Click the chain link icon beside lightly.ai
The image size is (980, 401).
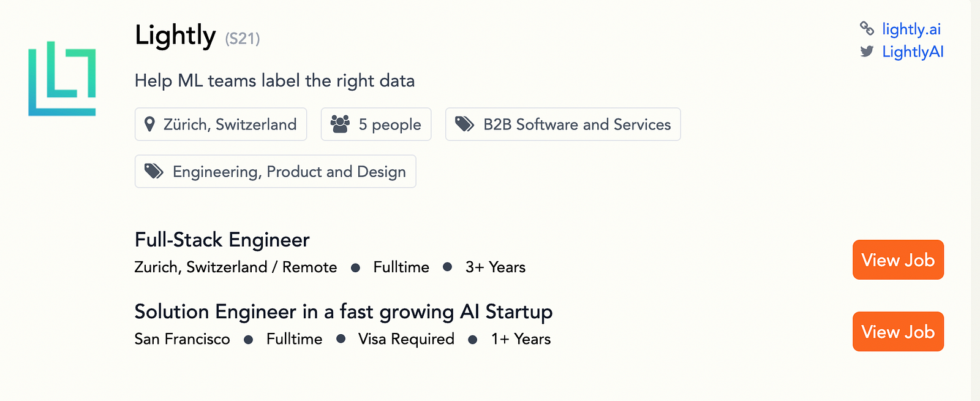click(x=867, y=28)
